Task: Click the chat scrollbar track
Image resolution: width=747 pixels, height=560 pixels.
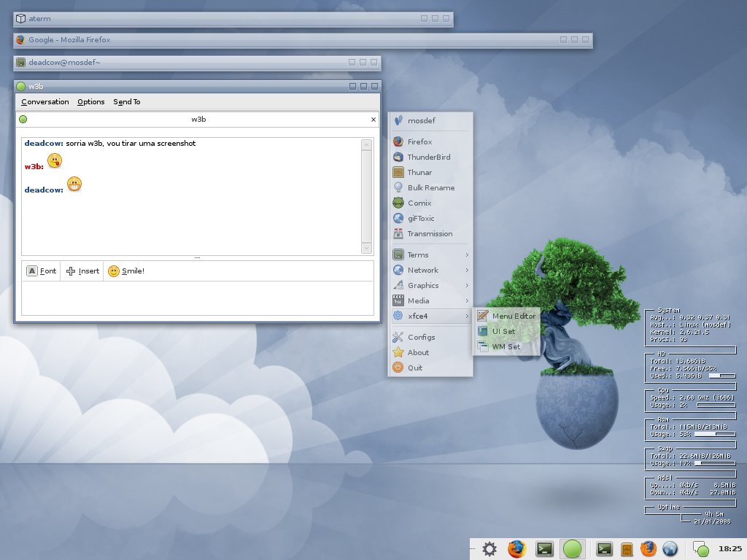Action: (366, 196)
